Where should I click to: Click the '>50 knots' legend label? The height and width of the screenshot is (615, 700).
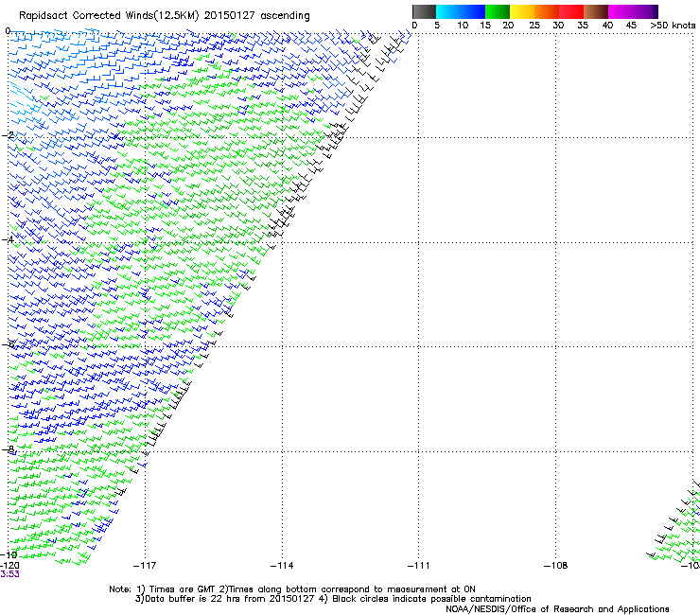pyautogui.click(x=673, y=26)
